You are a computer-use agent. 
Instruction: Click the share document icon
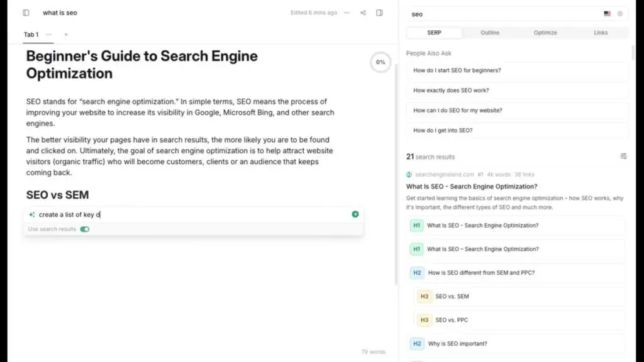tap(363, 13)
